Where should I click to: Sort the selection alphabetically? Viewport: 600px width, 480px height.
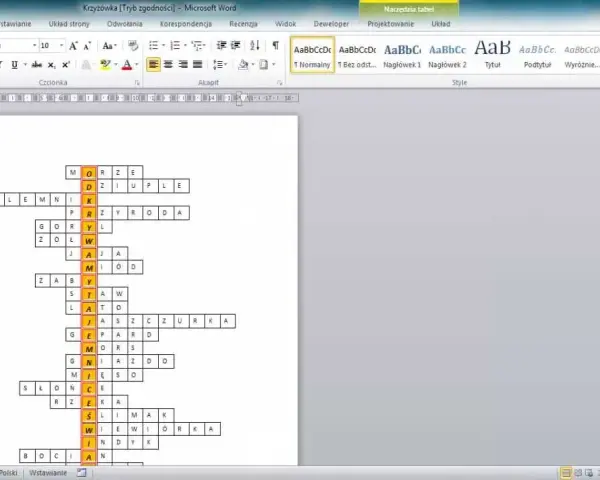255,46
